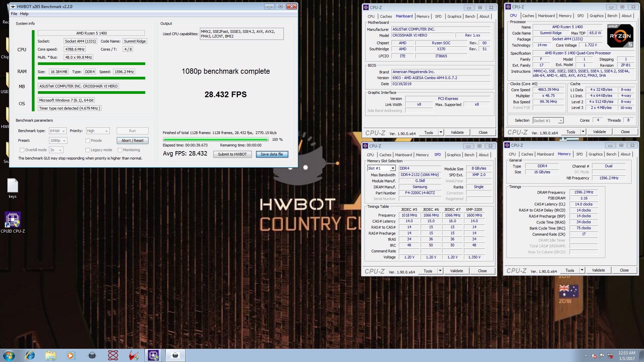Click Tools button in CPU-Z processor window
Screen dimensions: 644x362
pyautogui.click(x=571, y=132)
